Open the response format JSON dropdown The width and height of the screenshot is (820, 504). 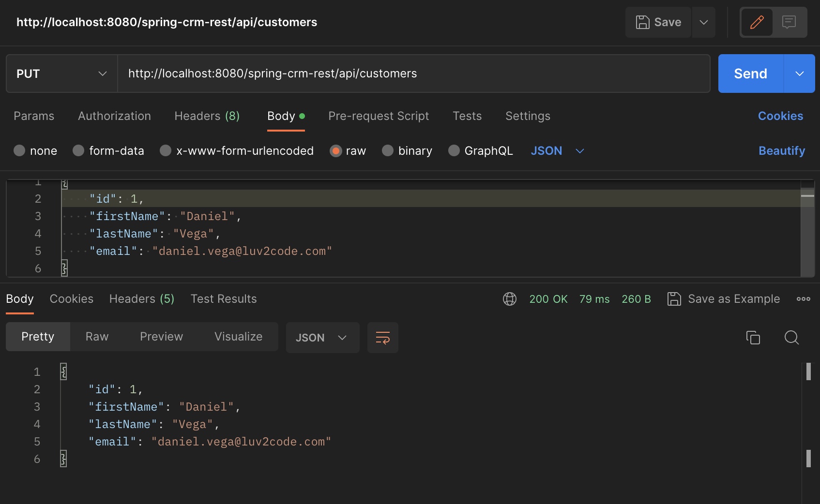click(322, 338)
